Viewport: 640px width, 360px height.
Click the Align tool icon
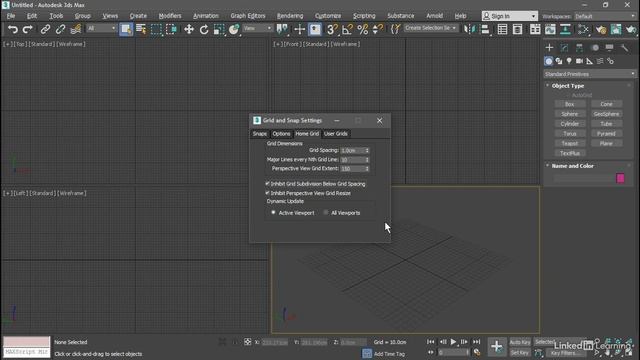click(x=485, y=29)
